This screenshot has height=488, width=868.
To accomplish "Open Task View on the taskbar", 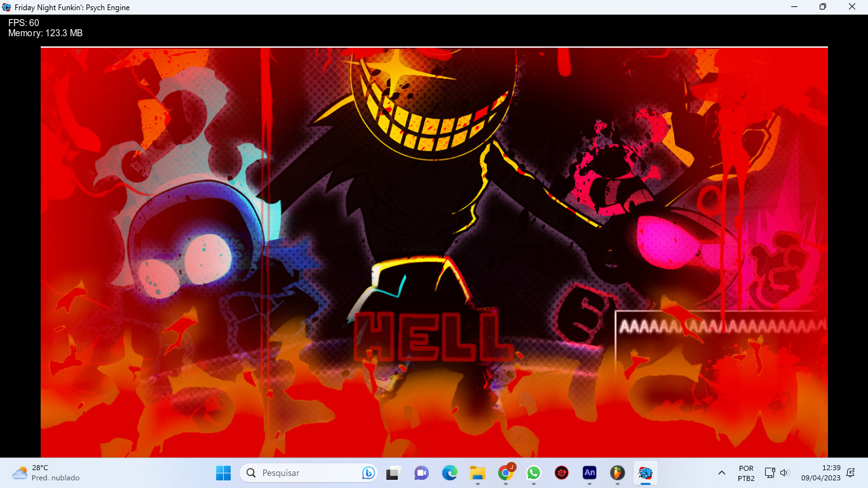I will (393, 473).
